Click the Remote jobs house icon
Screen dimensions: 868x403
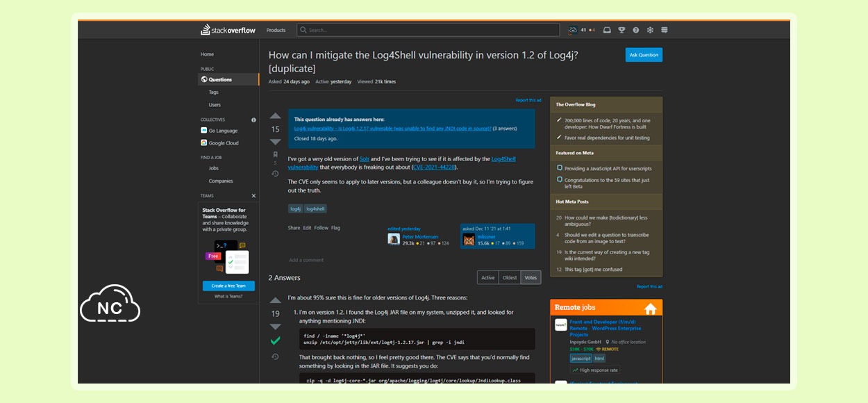(651, 309)
